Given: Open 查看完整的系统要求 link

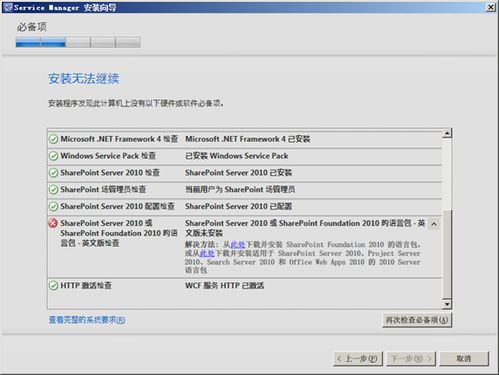Looking at the screenshot, I should point(87,320).
